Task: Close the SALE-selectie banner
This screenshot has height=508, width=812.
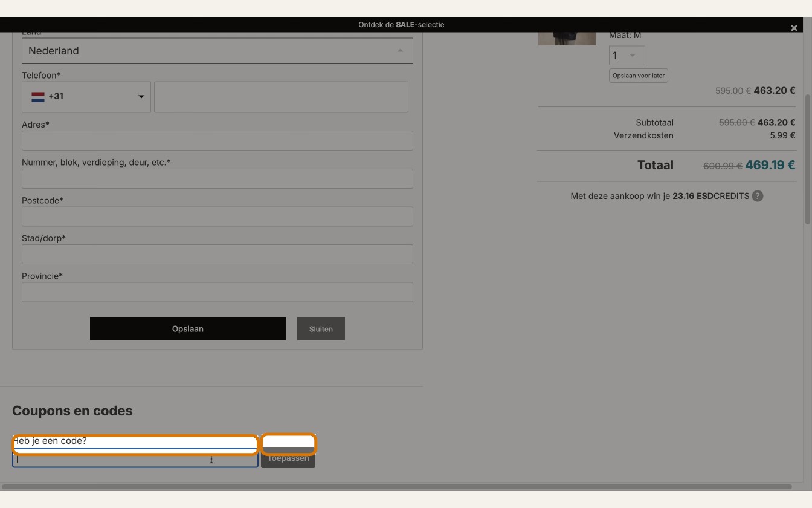Action: pos(794,28)
